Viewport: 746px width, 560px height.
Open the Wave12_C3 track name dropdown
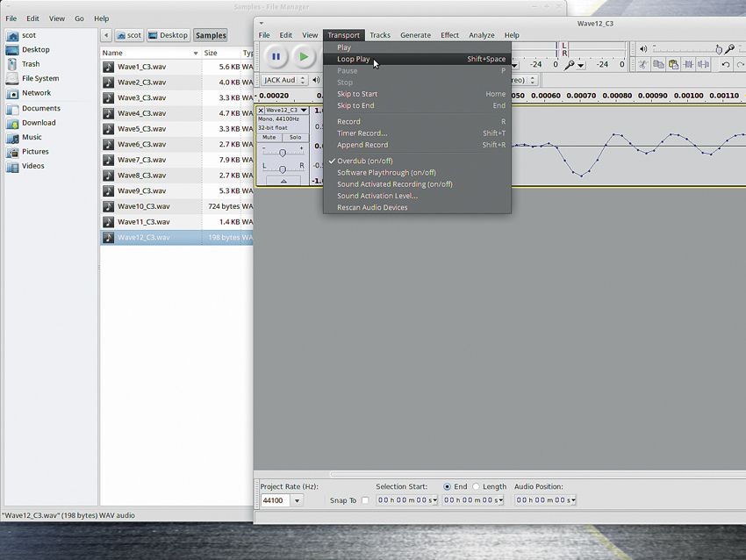(303, 110)
